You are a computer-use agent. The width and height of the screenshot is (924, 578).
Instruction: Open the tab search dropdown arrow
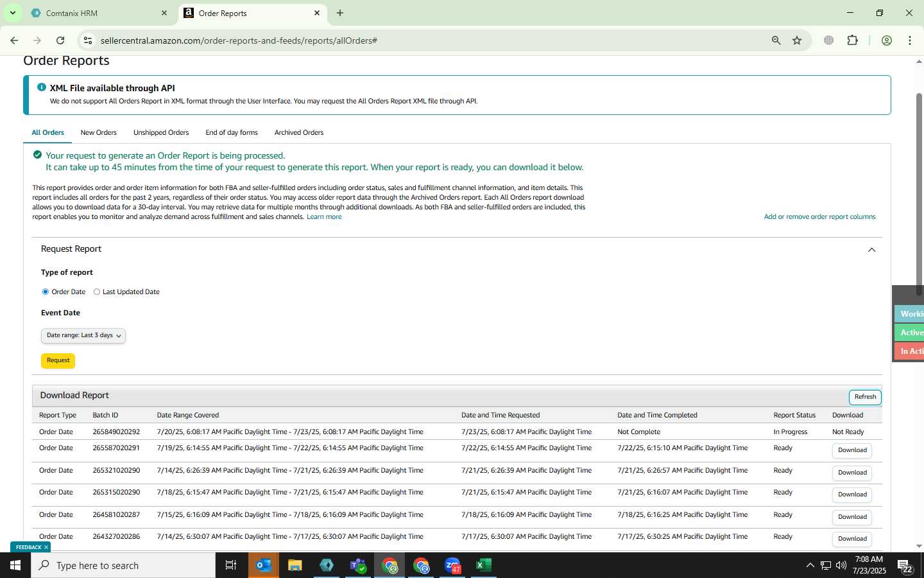tap(12, 13)
